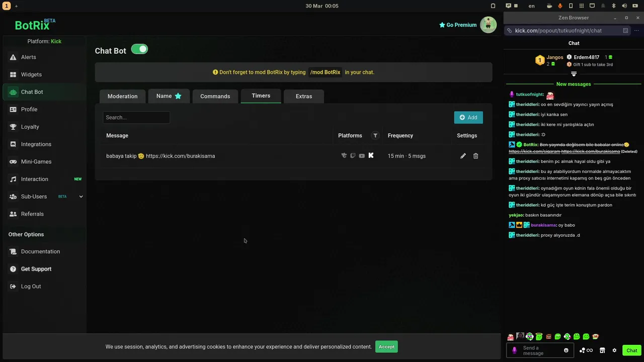
Task: Click the username burakisama in Kick chat
Action: pyautogui.click(x=543, y=225)
